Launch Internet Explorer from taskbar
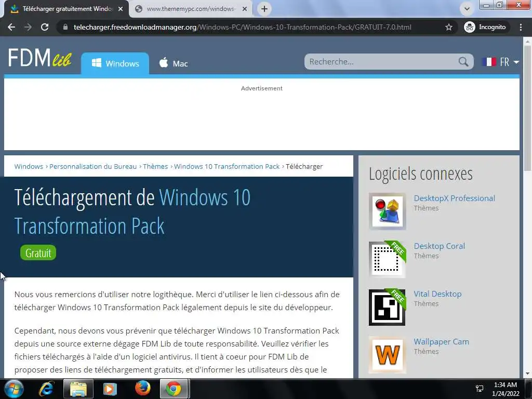This screenshot has height=399, width=532. 46,389
